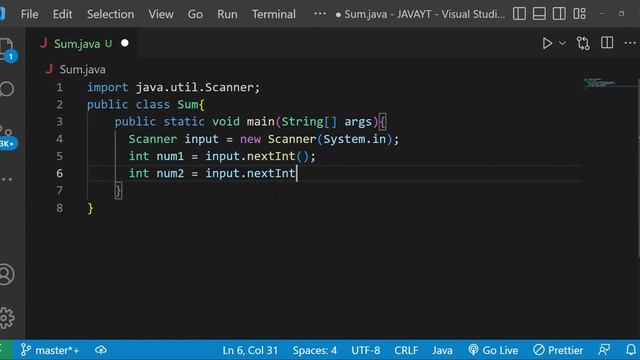Click Ln 6, Col 31 status entry
640x360 pixels.
coord(250,350)
